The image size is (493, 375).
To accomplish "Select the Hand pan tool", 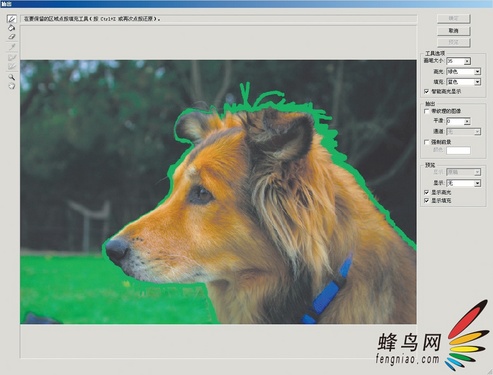I will pos(12,86).
